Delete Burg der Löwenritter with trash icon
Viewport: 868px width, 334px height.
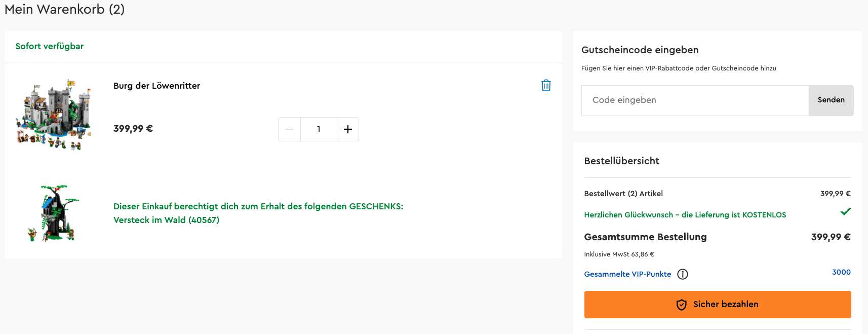pyautogui.click(x=546, y=85)
